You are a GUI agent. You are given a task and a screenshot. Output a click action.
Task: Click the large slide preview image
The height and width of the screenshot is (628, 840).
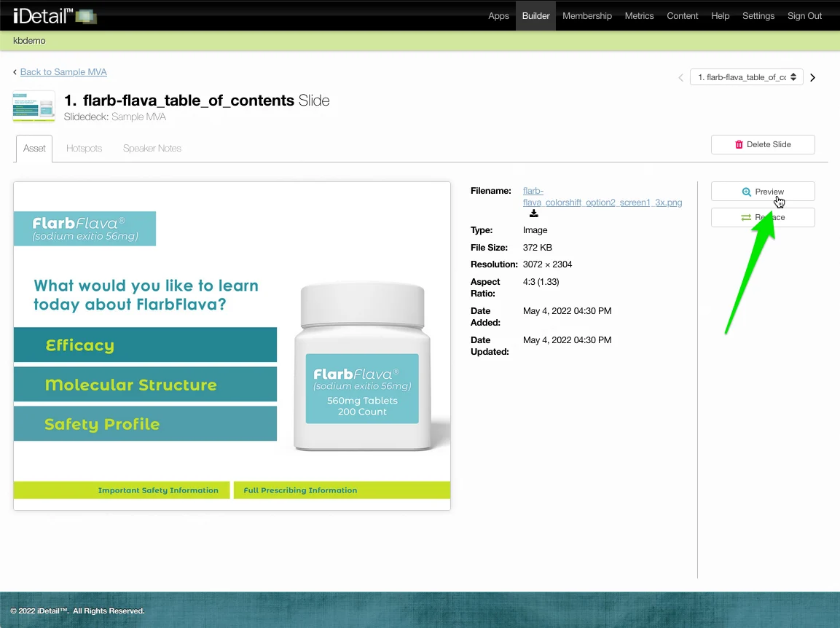click(232, 346)
